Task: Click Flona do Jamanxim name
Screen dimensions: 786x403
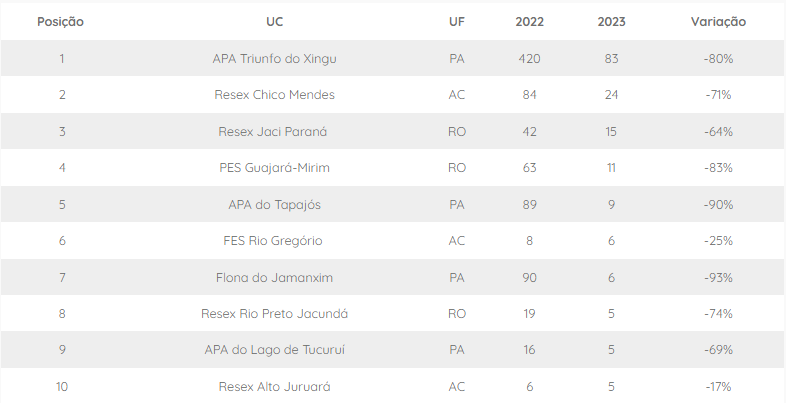Action: click(x=275, y=277)
